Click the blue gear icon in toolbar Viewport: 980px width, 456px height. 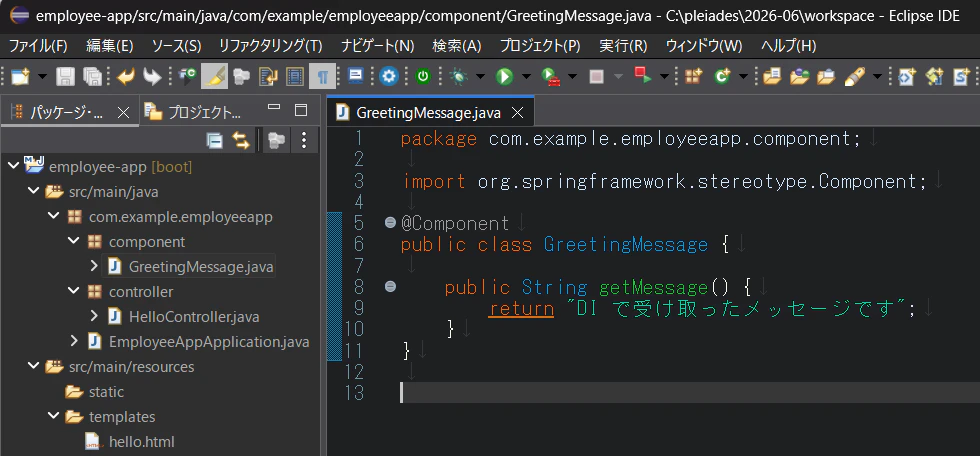[389, 76]
